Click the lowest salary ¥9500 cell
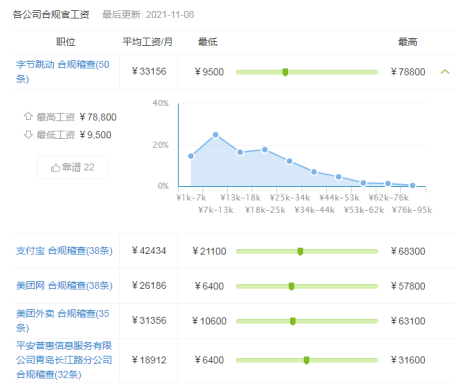Viewport: 468px width, 388px height. pyautogui.click(x=209, y=72)
